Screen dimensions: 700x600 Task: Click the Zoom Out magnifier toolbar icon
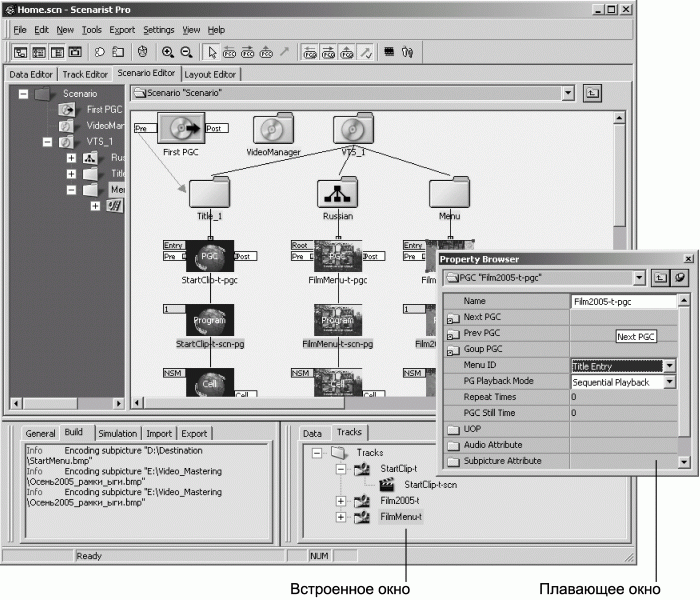click(x=184, y=51)
